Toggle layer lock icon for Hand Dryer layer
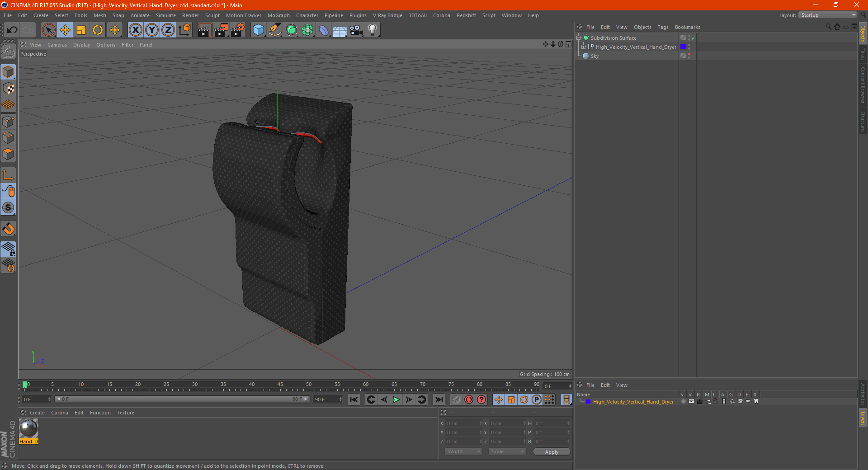This screenshot has height=470, width=868. pyautogui.click(x=715, y=401)
